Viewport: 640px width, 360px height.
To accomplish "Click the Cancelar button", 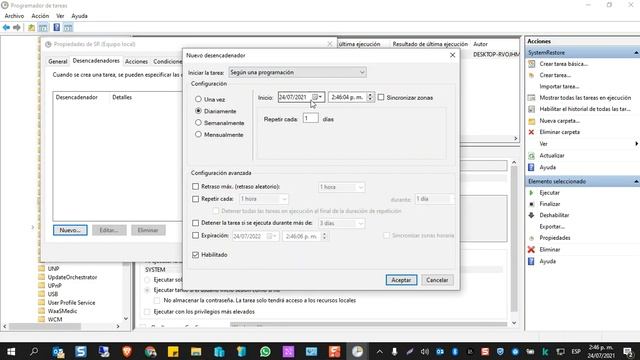I will (437, 280).
